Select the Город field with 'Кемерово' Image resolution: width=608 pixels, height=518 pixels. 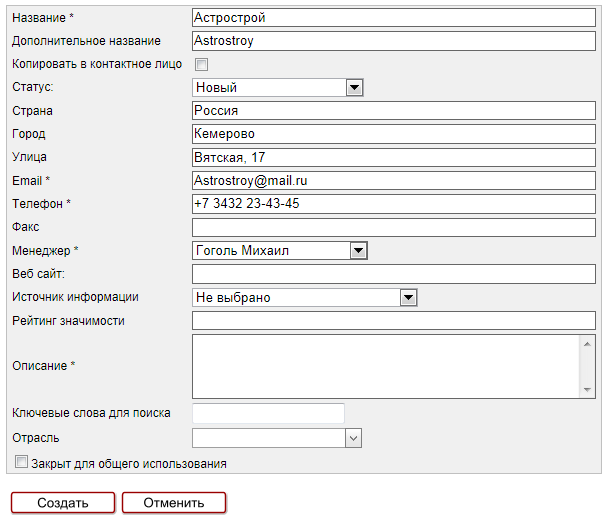(x=392, y=134)
